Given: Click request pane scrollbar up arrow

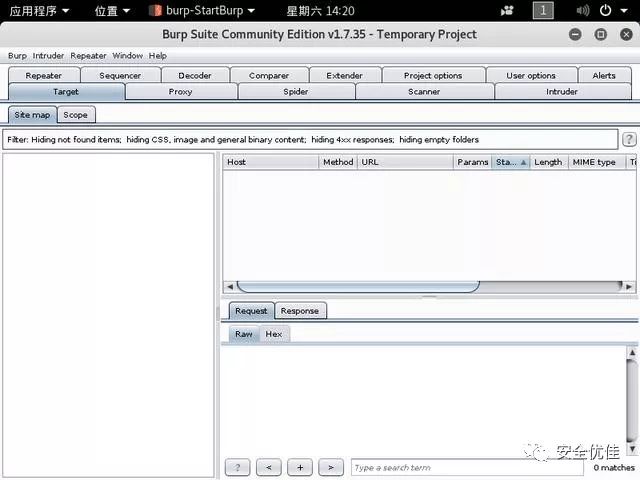Looking at the screenshot, I should [632, 352].
